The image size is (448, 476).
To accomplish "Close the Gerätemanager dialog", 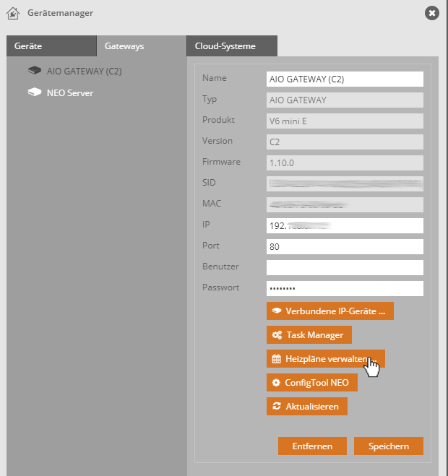I will tap(431, 13).
